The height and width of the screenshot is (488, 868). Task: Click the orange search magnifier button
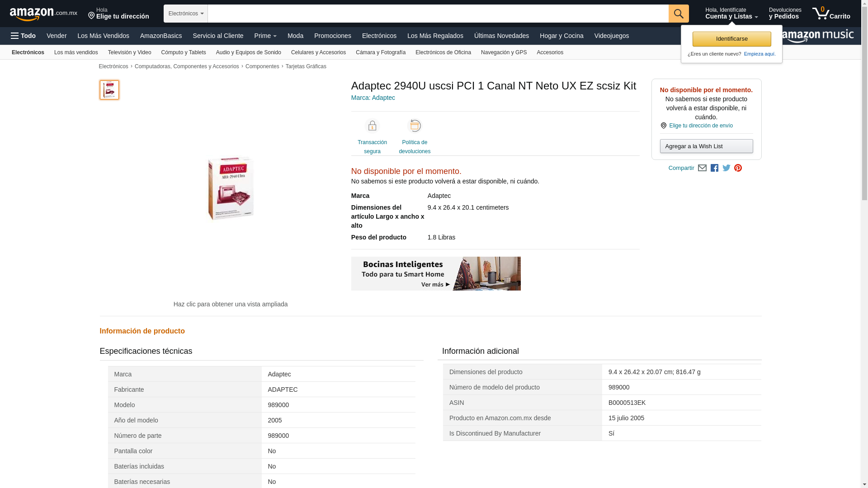[678, 14]
